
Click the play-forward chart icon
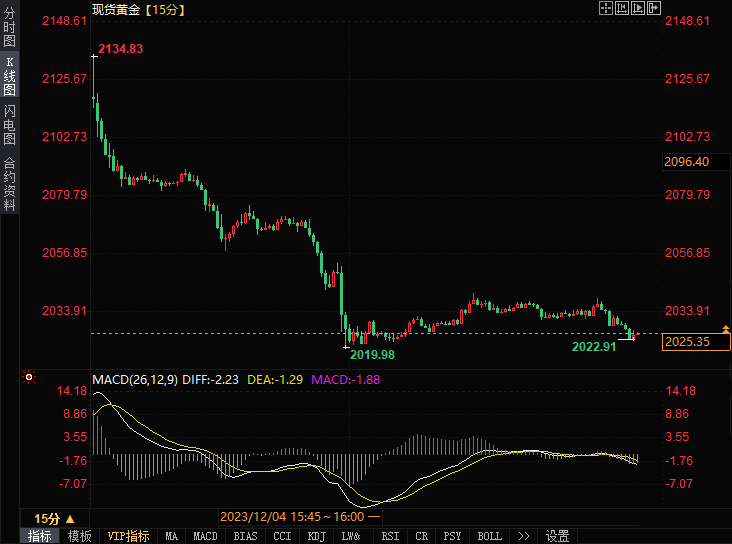[x=638, y=8]
